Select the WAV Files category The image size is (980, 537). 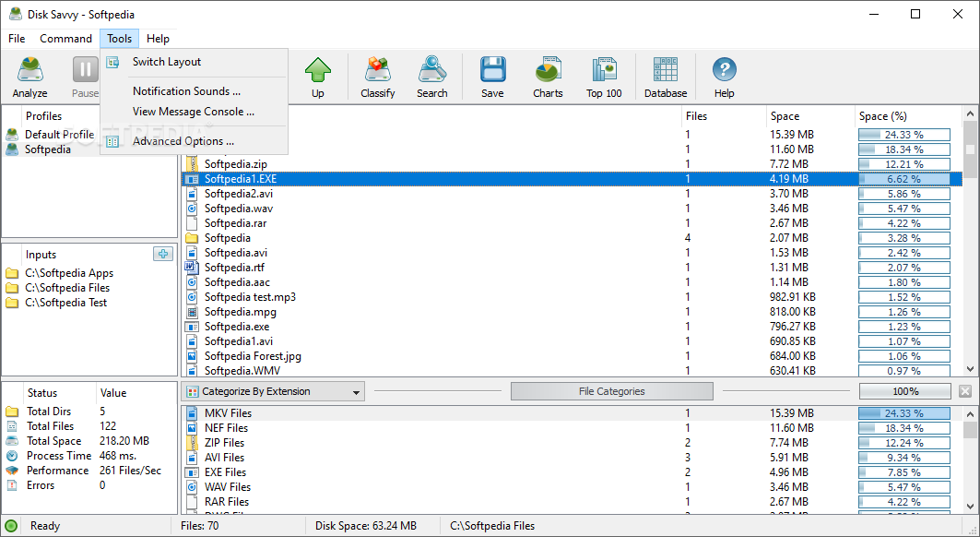228,487
